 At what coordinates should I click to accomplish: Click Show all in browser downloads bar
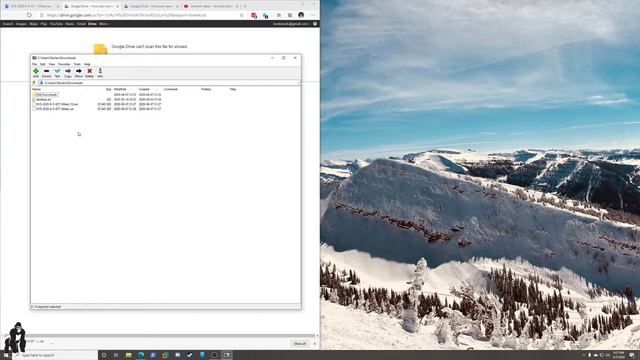[300, 344]
